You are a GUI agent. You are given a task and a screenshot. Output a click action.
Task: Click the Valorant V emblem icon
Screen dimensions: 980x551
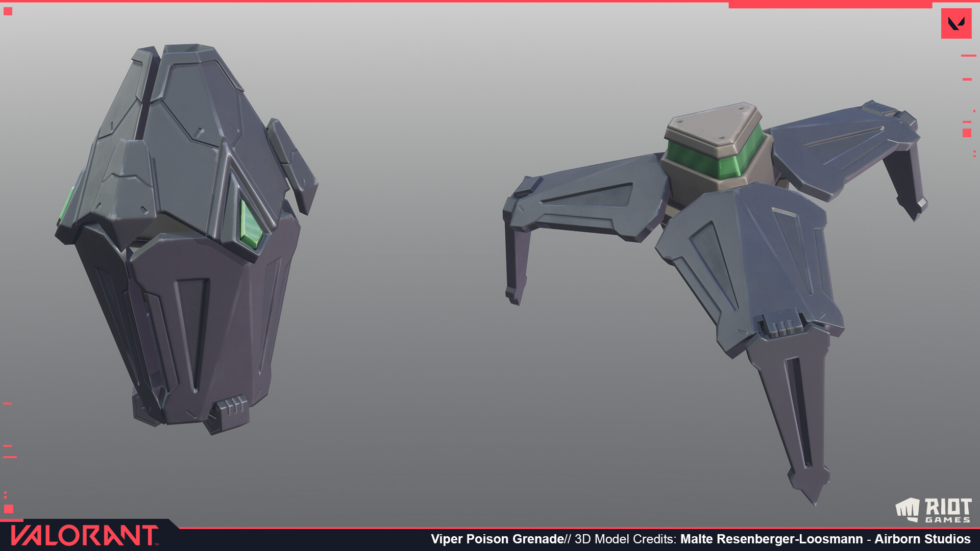pos(956,23)
